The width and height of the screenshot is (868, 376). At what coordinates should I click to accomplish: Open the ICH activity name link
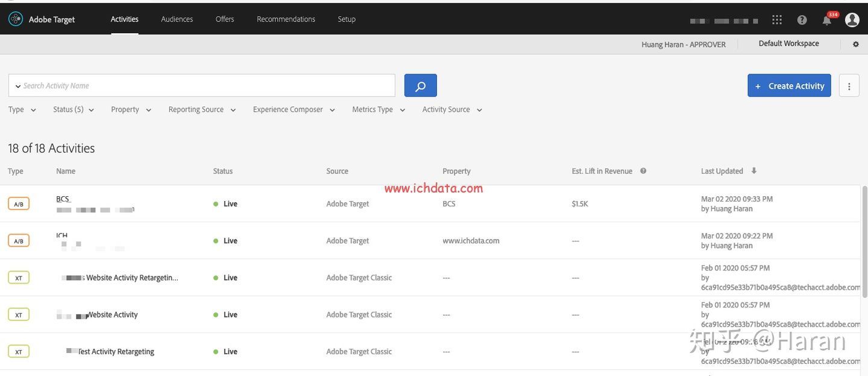coord(62,236)
